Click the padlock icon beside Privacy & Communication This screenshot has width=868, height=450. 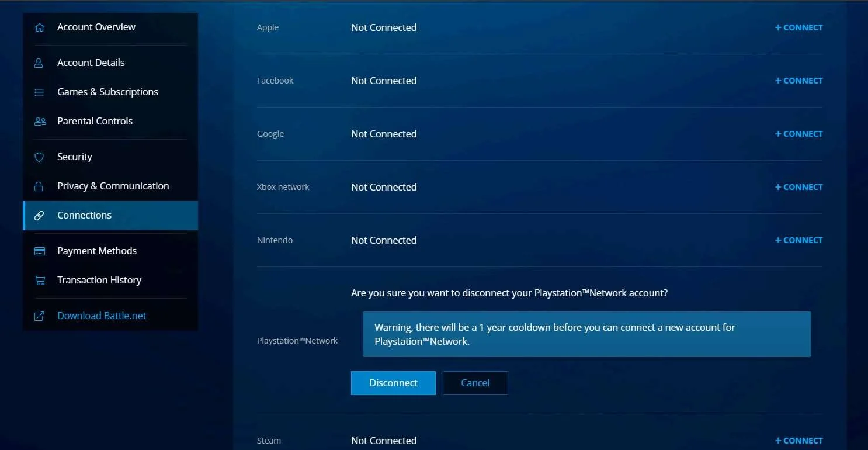39,186
